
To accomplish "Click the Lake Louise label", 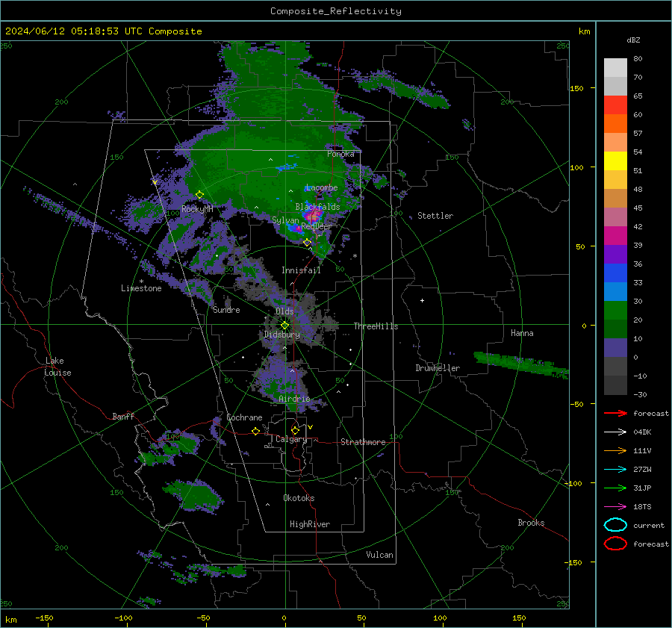I will pos(57,367).
